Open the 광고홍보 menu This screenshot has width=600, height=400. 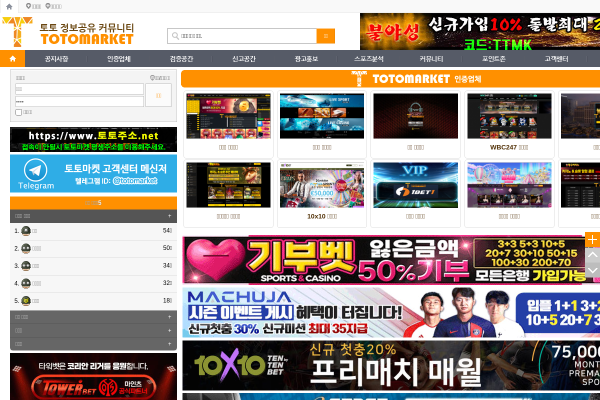pyautogui.click(x=306, y=59)
